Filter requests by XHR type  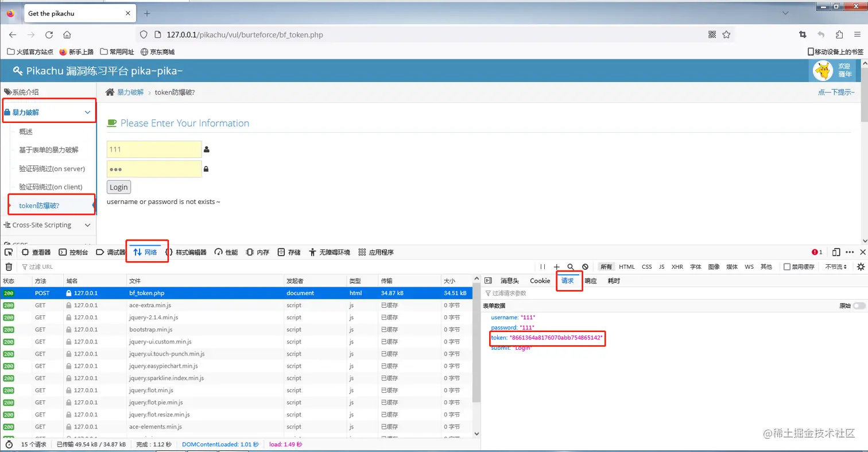(677, 266)
